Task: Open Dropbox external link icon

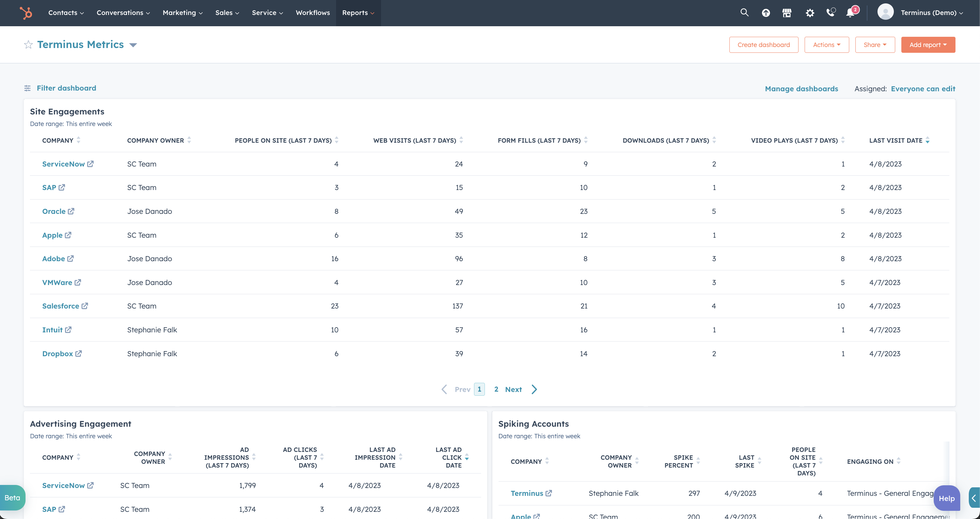Action: [x=78, y=353]
